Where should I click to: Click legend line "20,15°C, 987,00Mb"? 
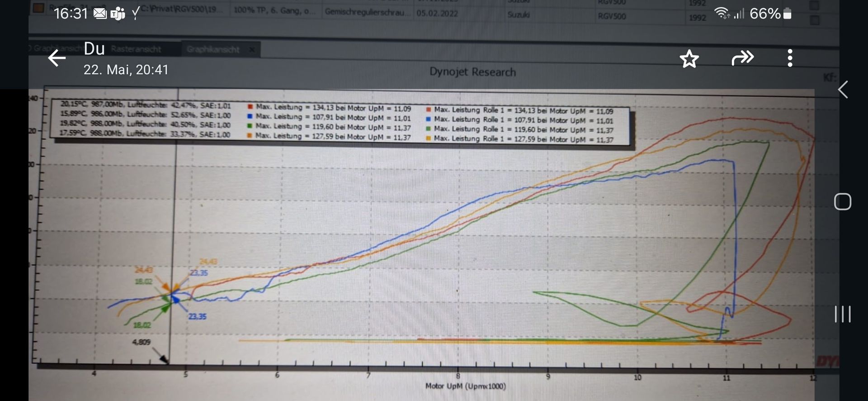tap(146, 105)
